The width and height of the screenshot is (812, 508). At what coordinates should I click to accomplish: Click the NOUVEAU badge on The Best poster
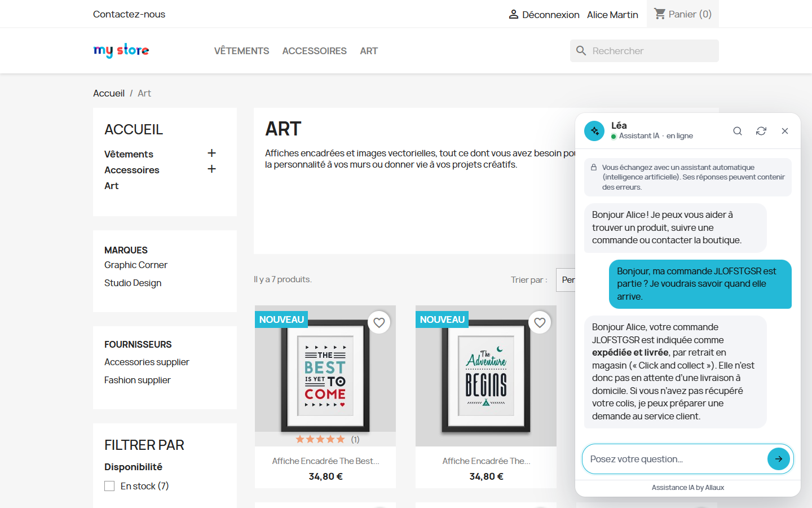pyautogui.click(x=281, y=319)
